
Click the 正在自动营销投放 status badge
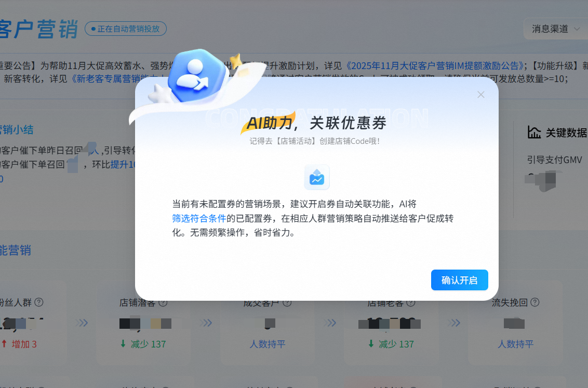coord(126,29)
